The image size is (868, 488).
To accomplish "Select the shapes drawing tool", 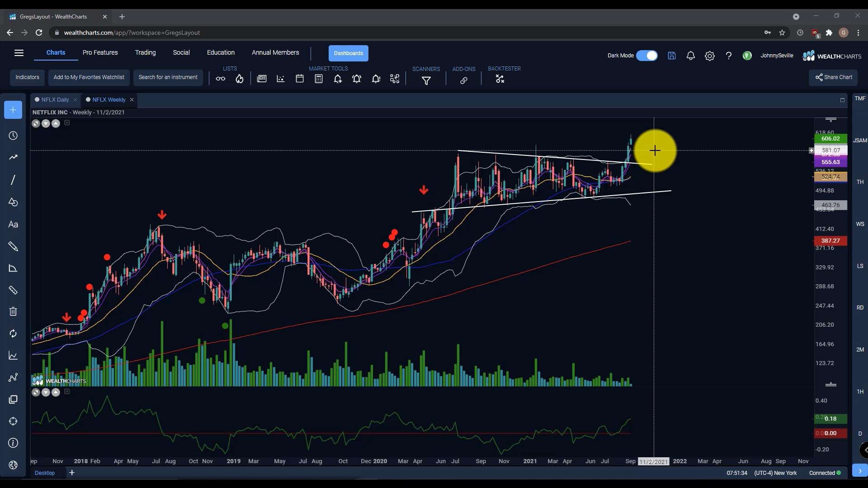I will pyautogui.click(x=13, y=202).
